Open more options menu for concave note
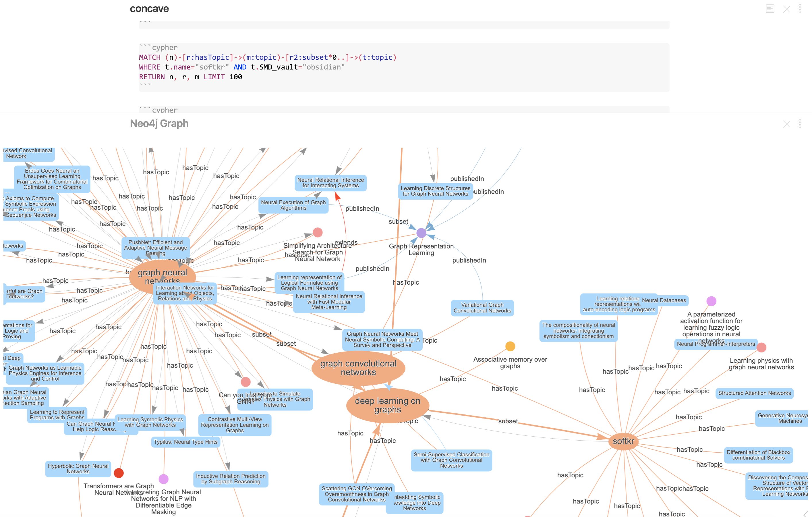 [x=800, y=9]
